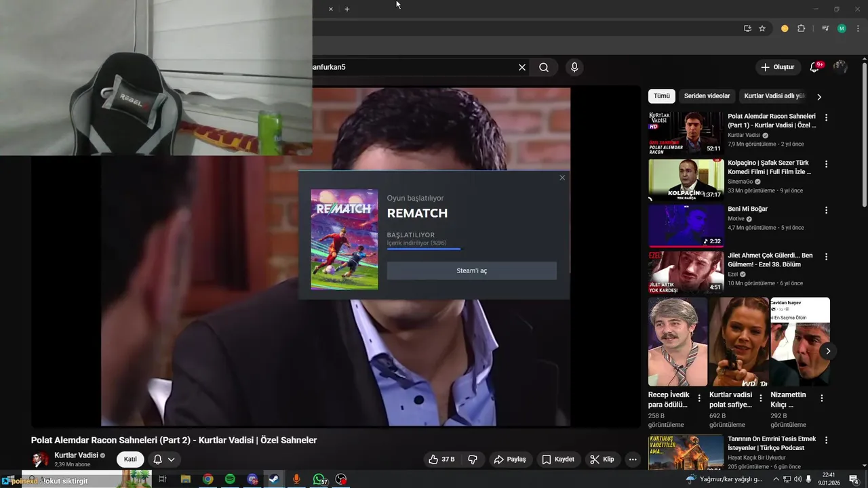The height and width of the screenshot is (488, 868).
Task: Click Paylaş share button
Action: coord(510,460)
